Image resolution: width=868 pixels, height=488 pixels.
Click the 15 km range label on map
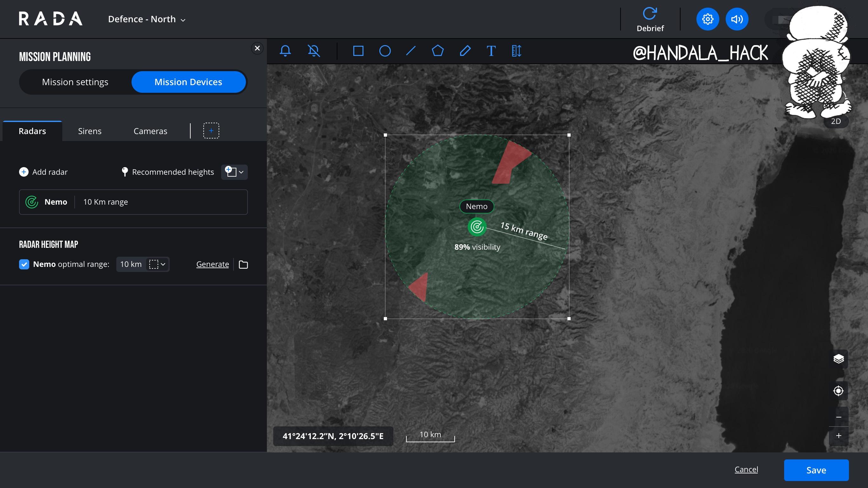[x=524, y=231]
